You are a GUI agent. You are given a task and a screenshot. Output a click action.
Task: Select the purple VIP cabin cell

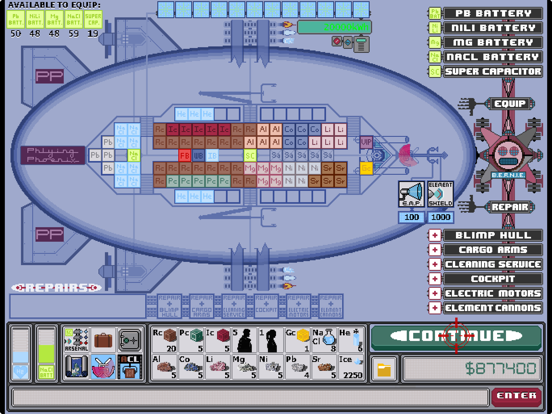coord(366,143)
